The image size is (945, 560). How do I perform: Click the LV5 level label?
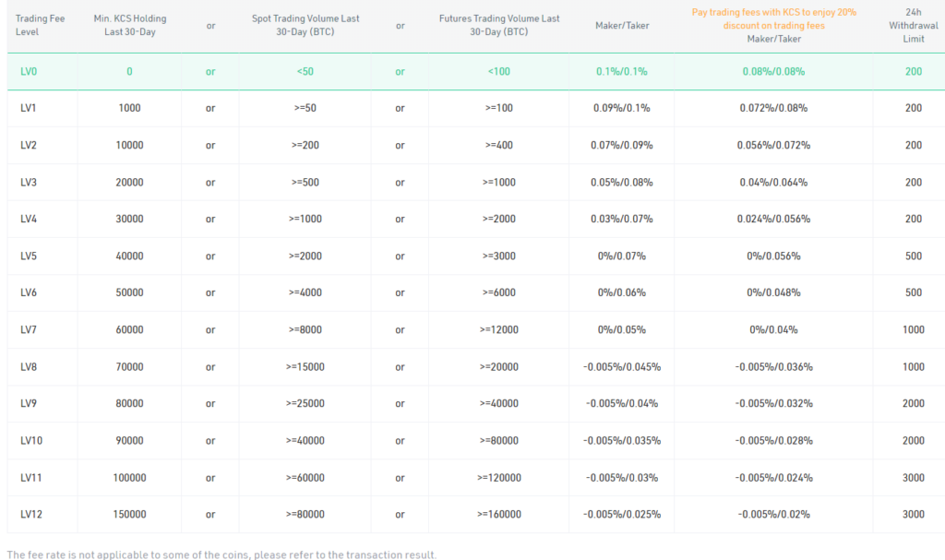(x=28, y=256)
